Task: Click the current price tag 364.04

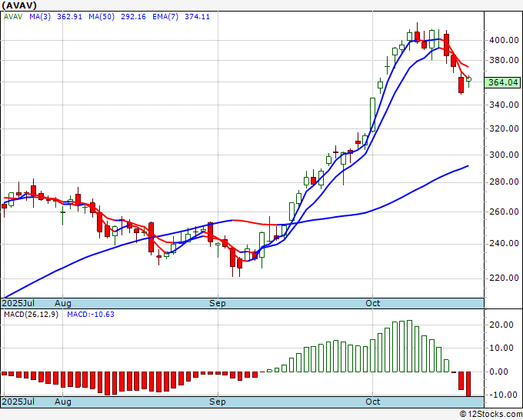Action: pos(503,82)
